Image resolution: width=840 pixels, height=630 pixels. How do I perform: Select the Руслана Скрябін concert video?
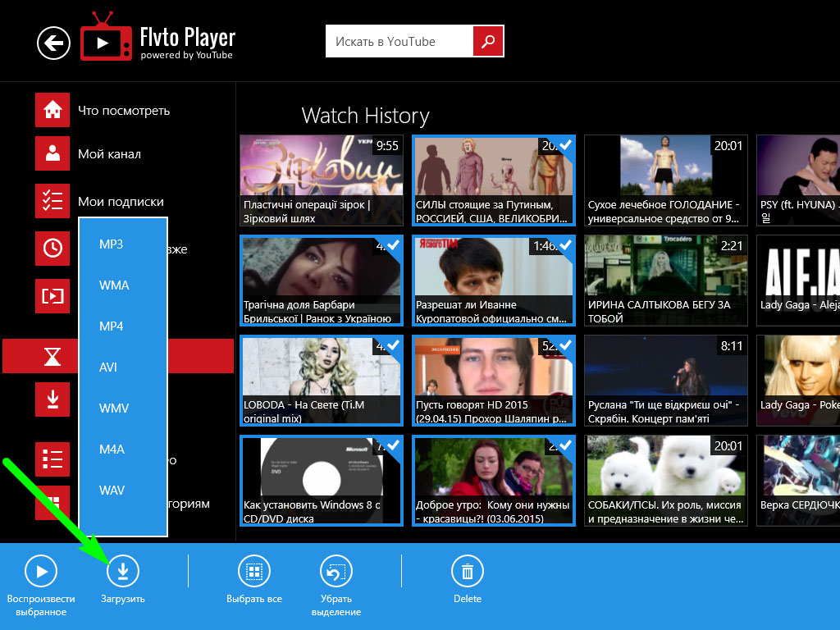point(666,381)
